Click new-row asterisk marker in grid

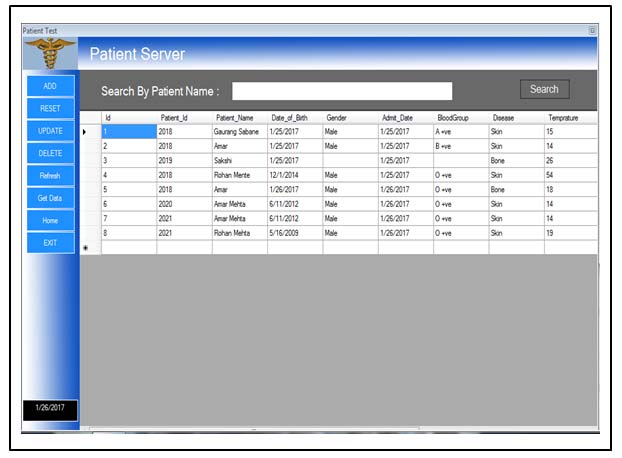(x=85, y=248)
